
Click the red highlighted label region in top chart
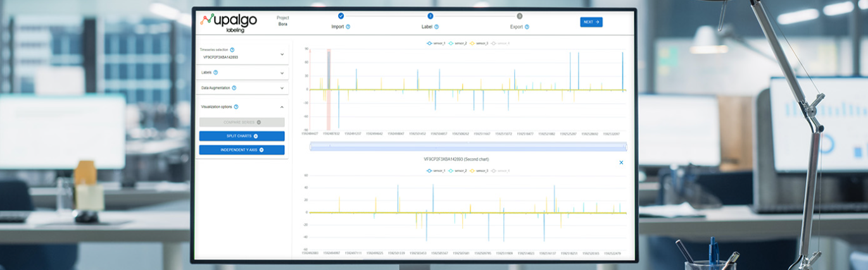(x=329, y=89)
